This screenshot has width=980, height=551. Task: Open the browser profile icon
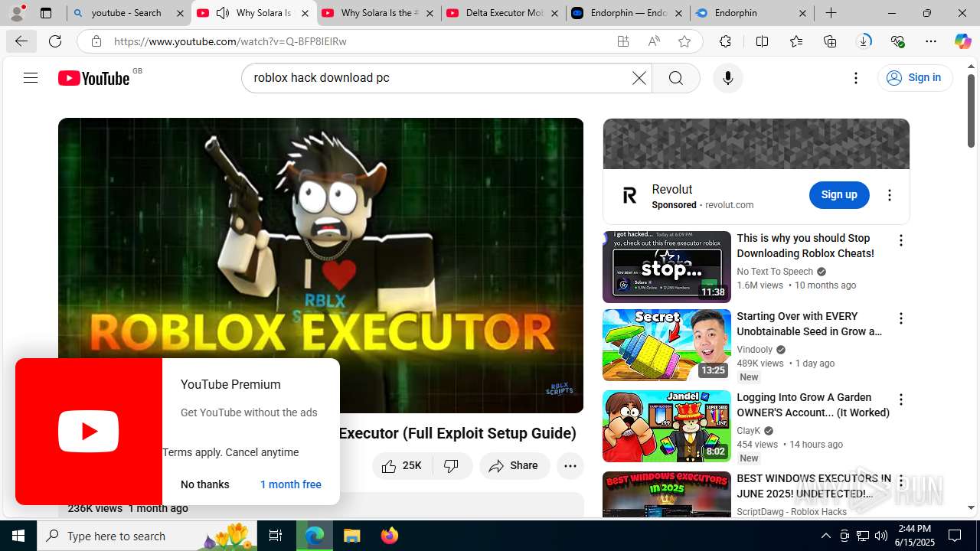pos(17,13)
